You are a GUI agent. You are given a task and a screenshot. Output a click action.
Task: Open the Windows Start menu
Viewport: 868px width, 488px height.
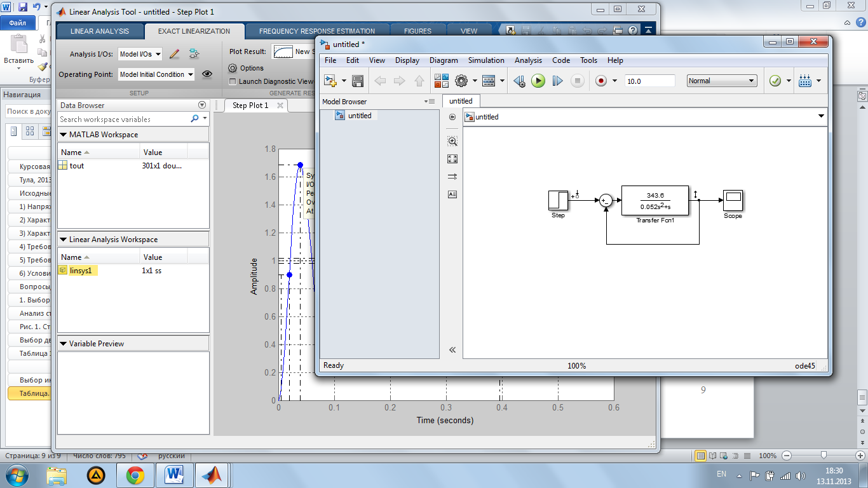coord(18,475)
